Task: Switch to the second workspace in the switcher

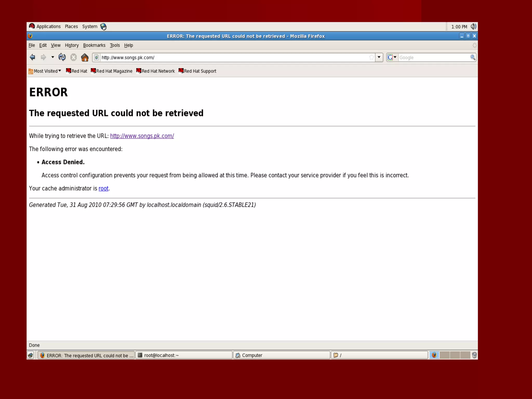Action: [444, 355]
